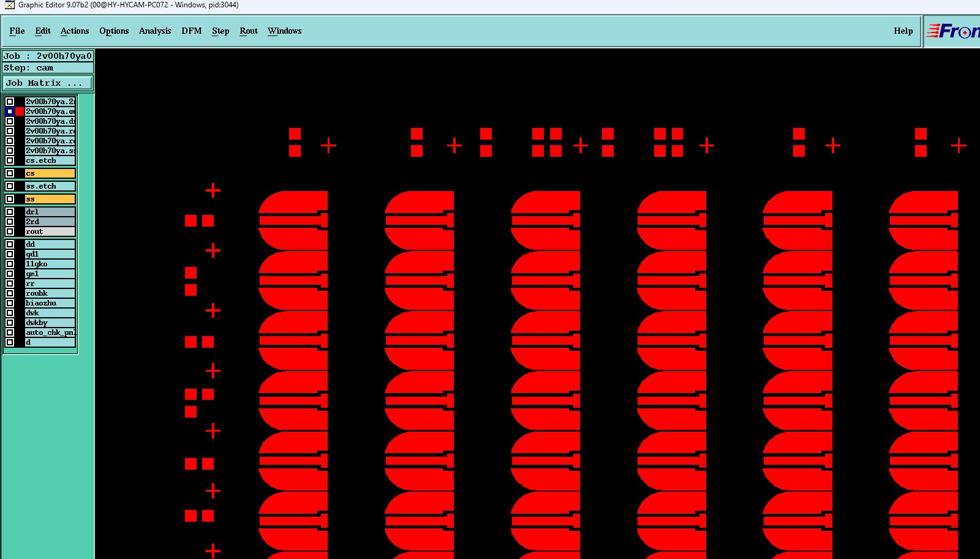
Task: Open the Edit menu
Action: (43, 31)
